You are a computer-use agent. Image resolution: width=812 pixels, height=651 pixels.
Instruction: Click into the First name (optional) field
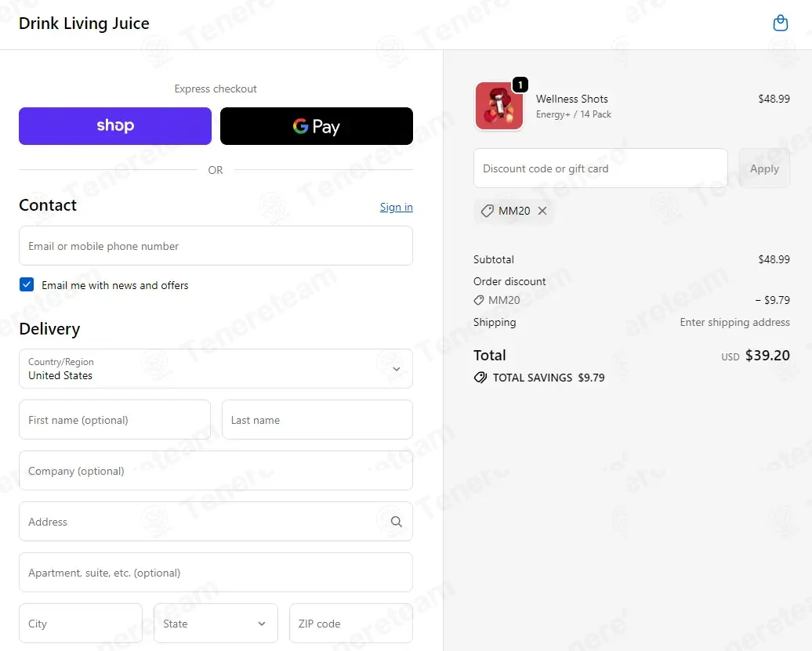point(115,420)
